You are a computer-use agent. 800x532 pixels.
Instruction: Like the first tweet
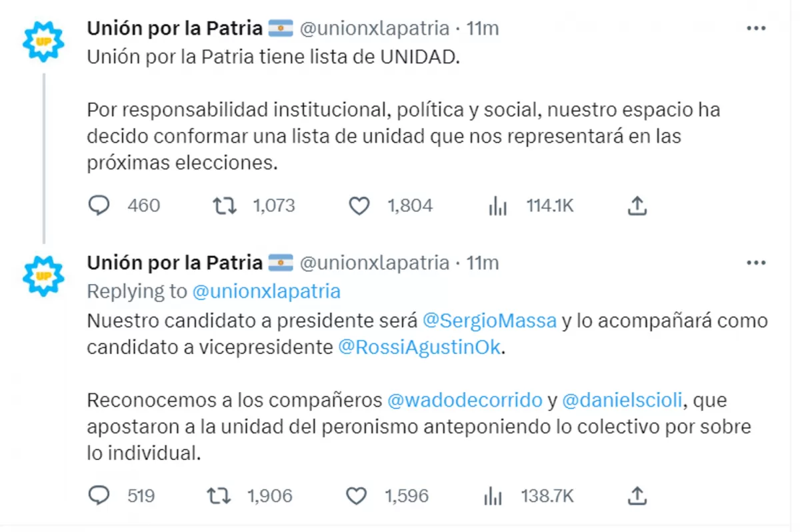359,206
